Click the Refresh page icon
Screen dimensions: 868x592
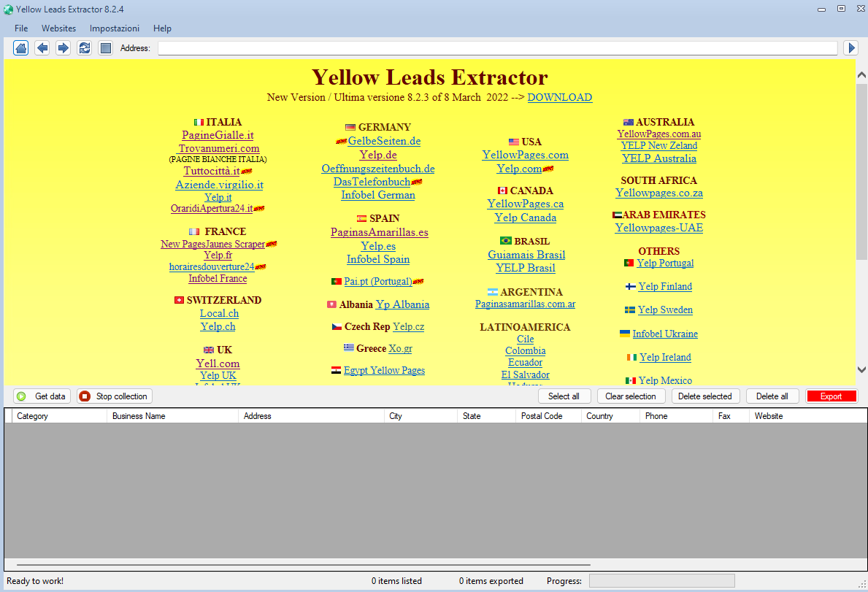pos(84,47)
